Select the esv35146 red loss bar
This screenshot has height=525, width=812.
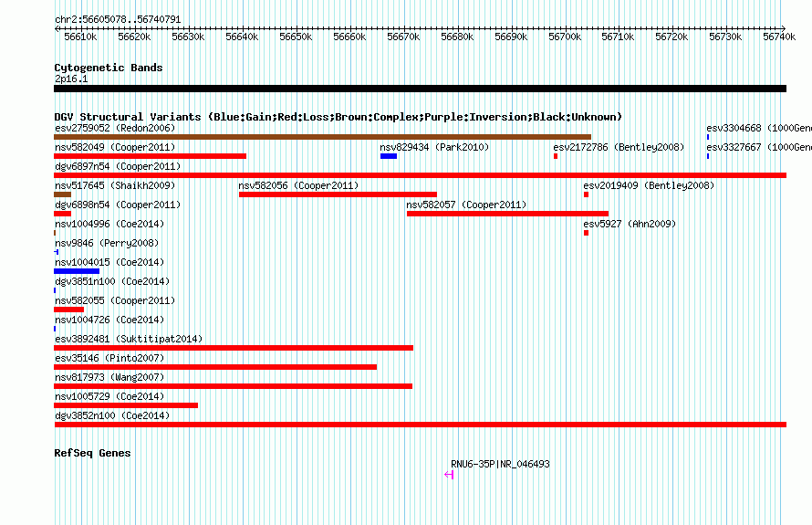click(215, 367)
